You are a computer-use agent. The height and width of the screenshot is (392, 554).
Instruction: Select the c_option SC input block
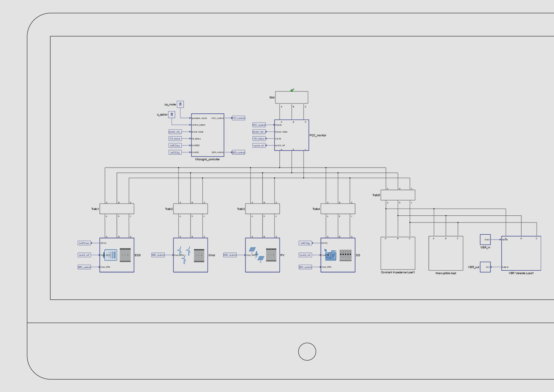[172, 114]
